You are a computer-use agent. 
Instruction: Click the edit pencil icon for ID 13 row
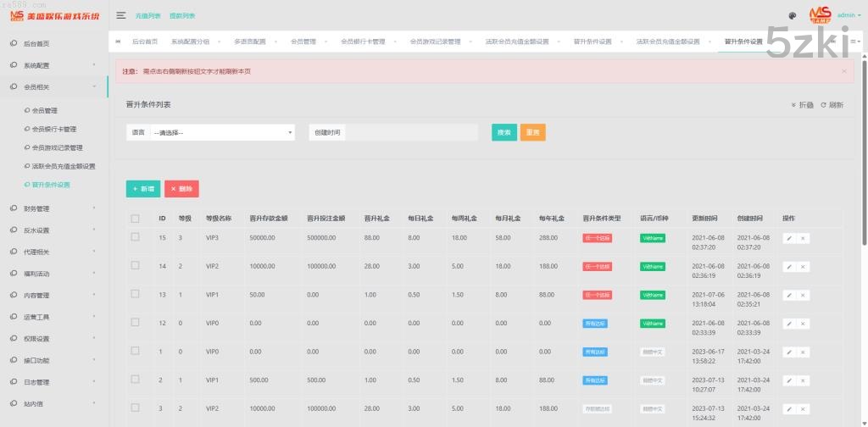pyautogui.click(x=788, y=295)
